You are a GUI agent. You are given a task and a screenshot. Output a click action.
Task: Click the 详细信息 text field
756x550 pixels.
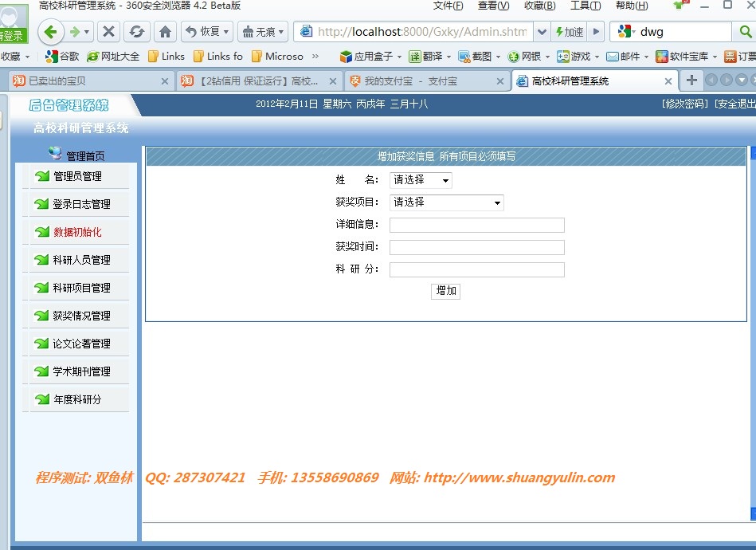point(477,225)
